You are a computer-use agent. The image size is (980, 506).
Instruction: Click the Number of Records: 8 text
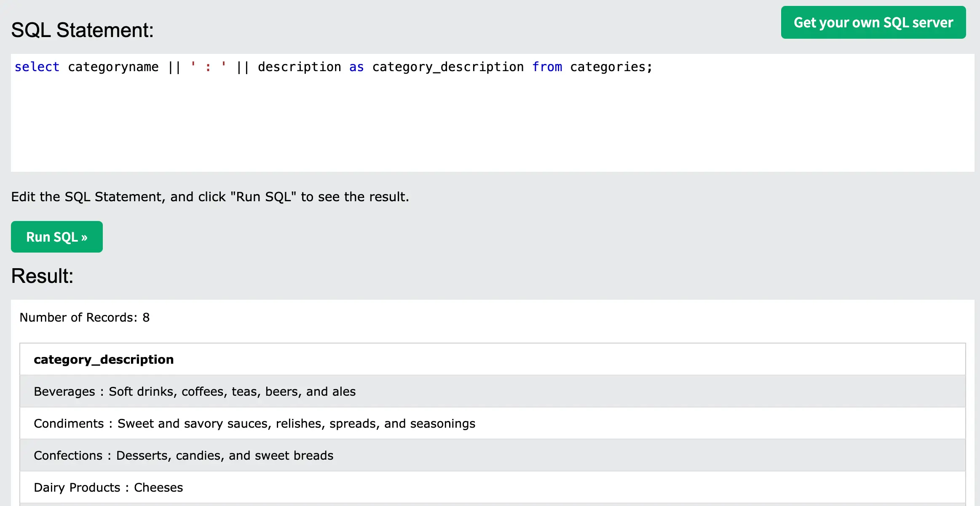coord(85,317)
